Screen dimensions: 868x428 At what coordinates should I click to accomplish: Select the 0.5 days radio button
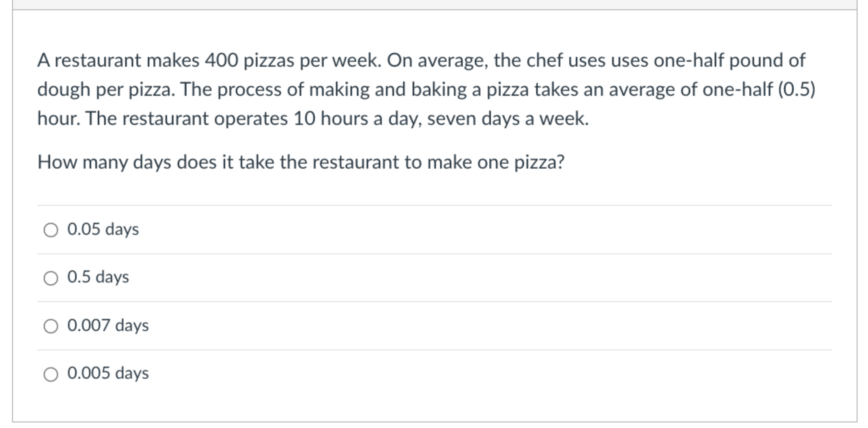(x=50, y=278)
